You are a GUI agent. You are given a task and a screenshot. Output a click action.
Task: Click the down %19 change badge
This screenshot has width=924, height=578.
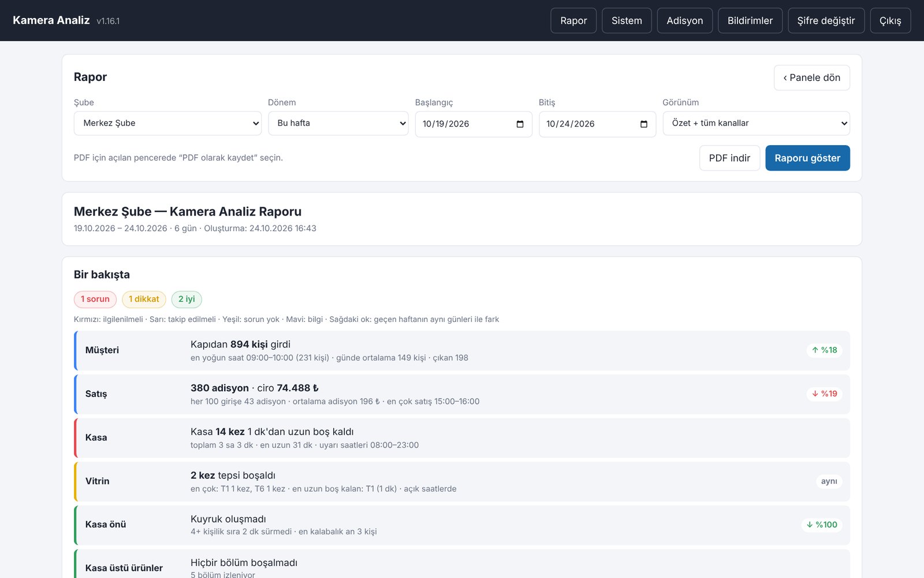click(x=824, y=394)
